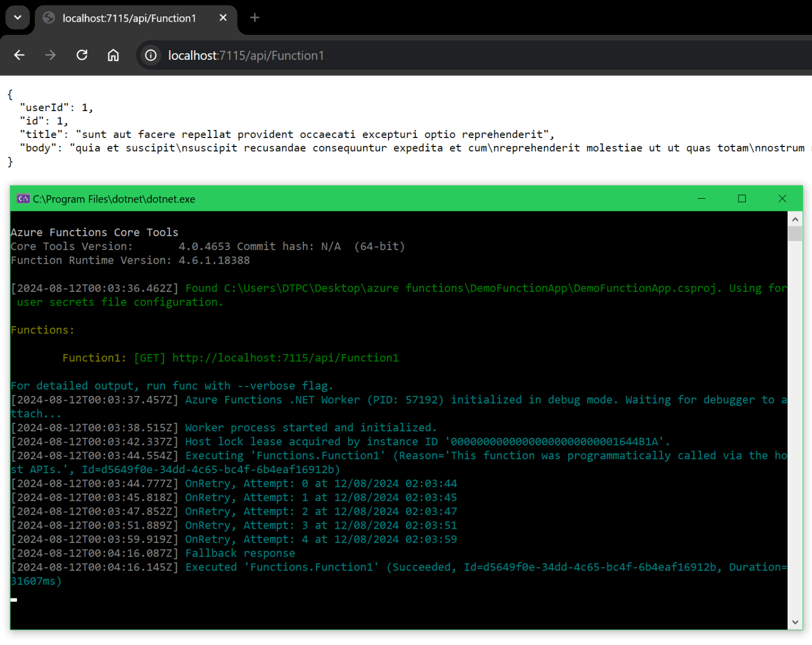812x645 pixels.
Task: Maximize the dotnet console window
Action: pos(742,199)
